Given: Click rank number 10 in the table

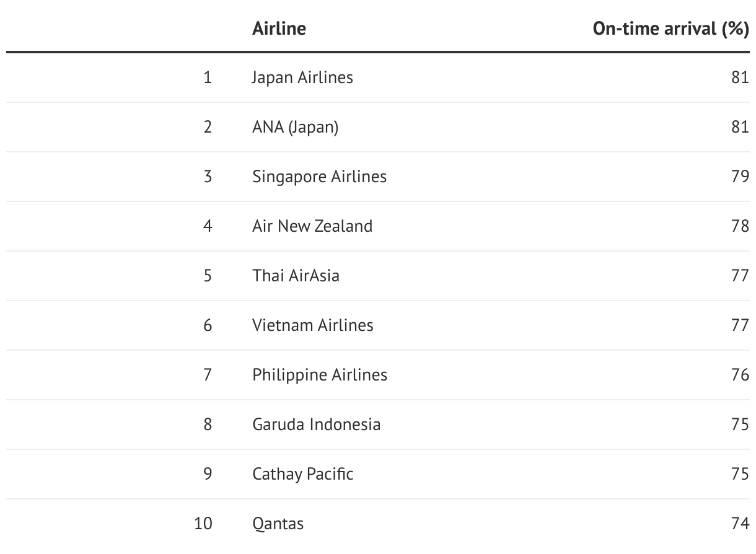Looking at the screenshot, I should click(203, 524).
